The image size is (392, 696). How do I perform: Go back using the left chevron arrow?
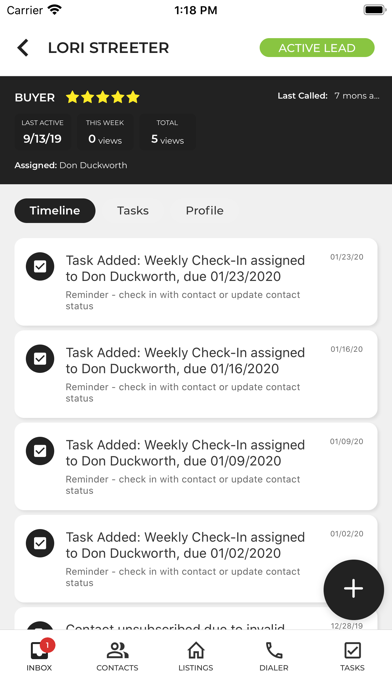click(23, 48)
